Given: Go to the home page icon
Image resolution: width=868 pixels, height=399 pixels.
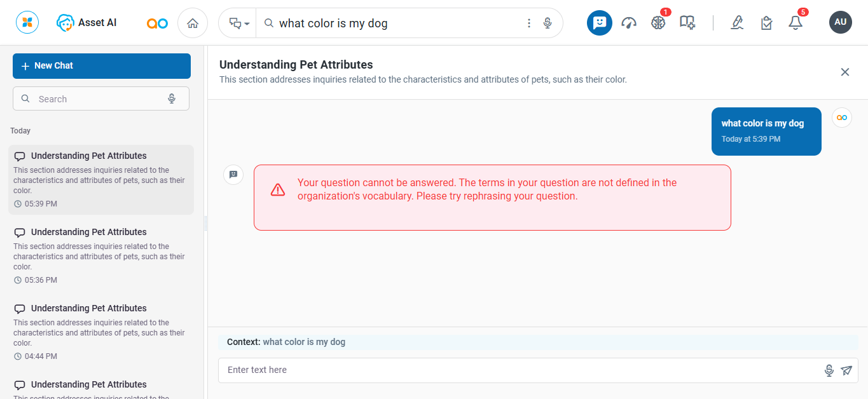Looking at the screenshot, I should point(193,24).
